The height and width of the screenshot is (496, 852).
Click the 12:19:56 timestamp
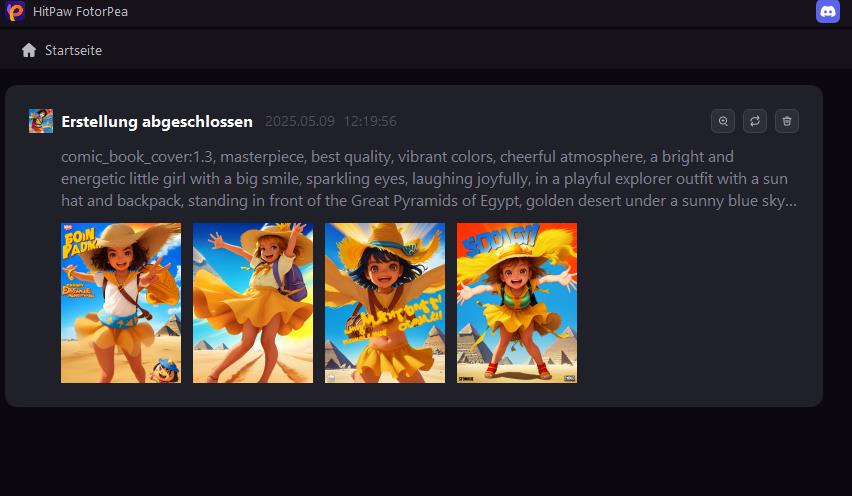point(370,121)
